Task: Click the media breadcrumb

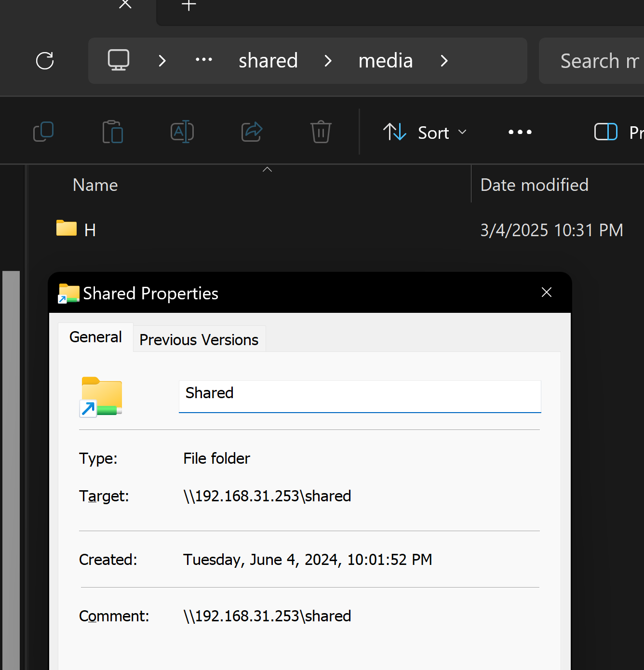Action: click(386, 61)
